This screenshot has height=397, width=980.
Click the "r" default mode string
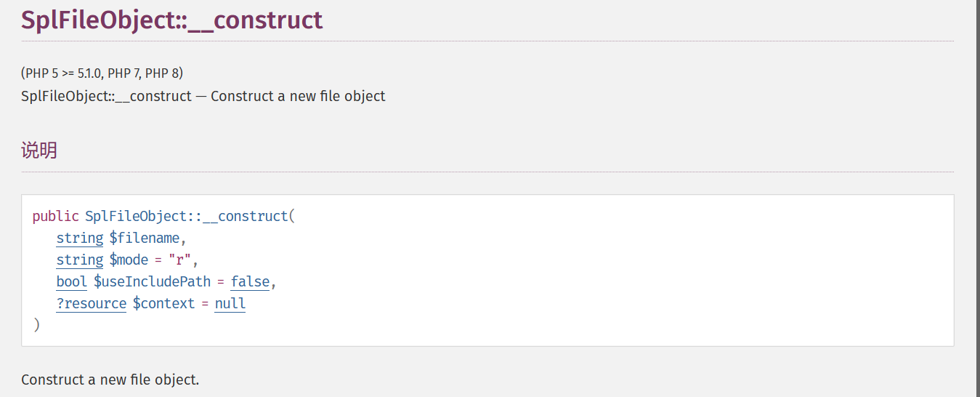coord(179,260)
